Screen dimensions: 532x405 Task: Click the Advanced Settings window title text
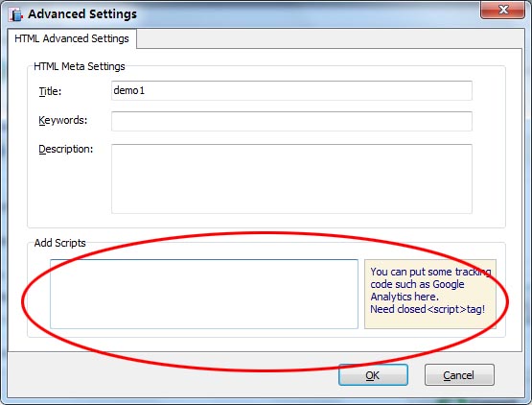[82, 14]
